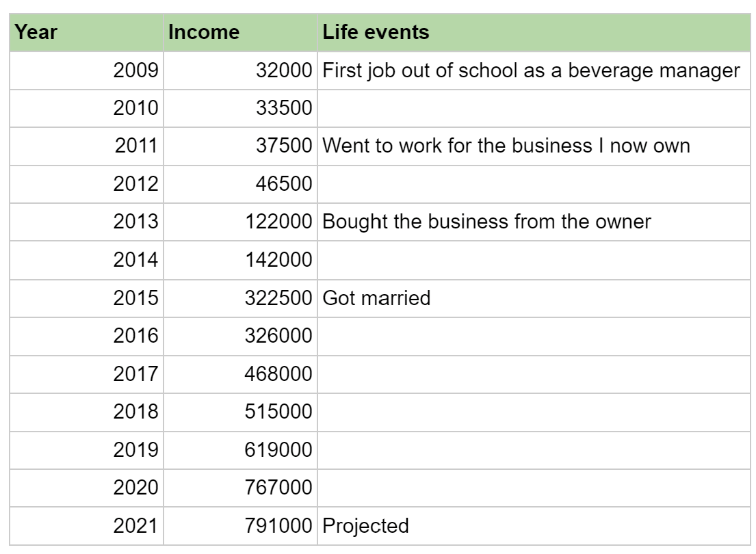Screen dimensions: 756x554
Task: Click the beverage manager life event cell
Action: coord(534,70)
